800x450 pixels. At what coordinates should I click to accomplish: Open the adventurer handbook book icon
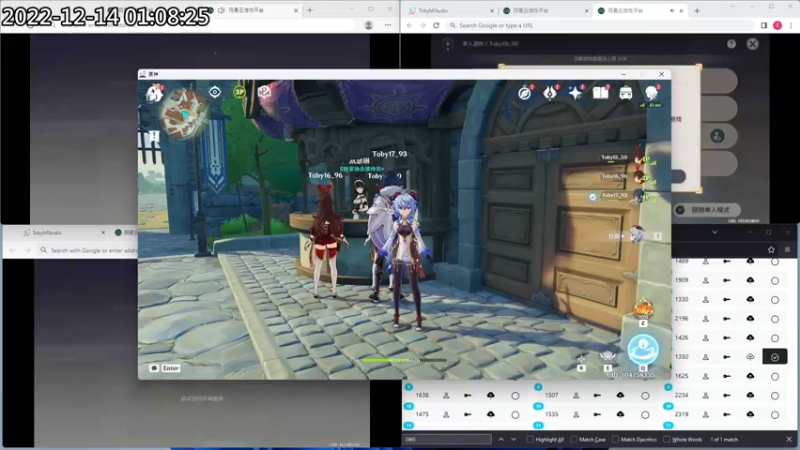601,93
